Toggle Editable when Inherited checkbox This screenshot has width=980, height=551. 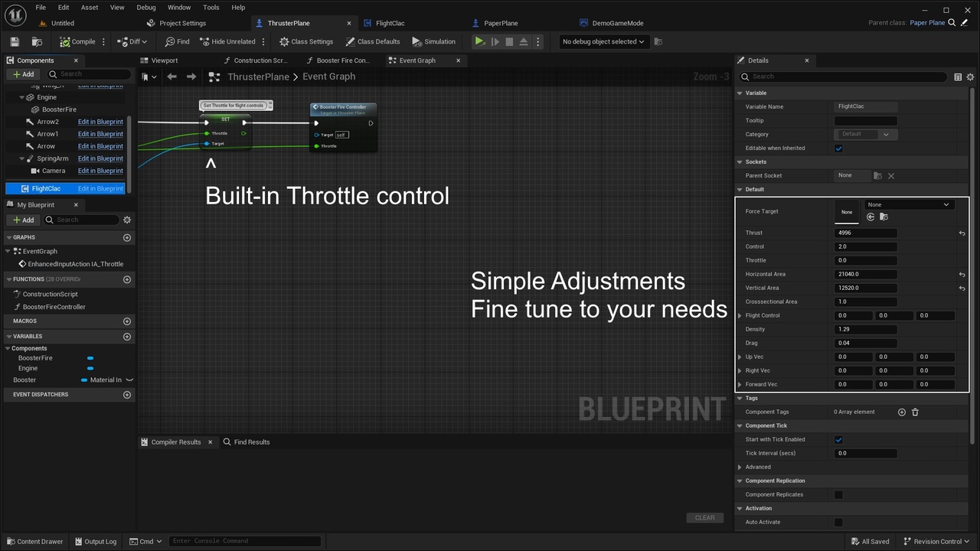(838, 148)
